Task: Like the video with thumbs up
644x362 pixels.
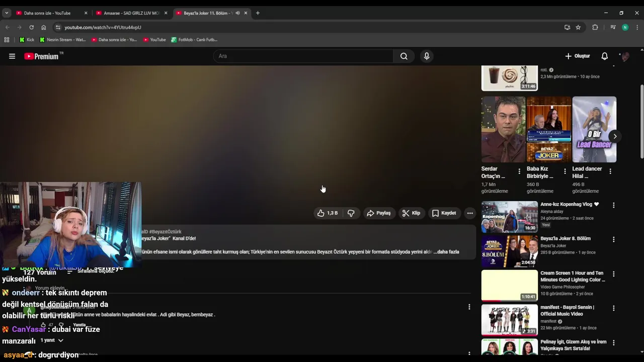Action: [327, 213]
